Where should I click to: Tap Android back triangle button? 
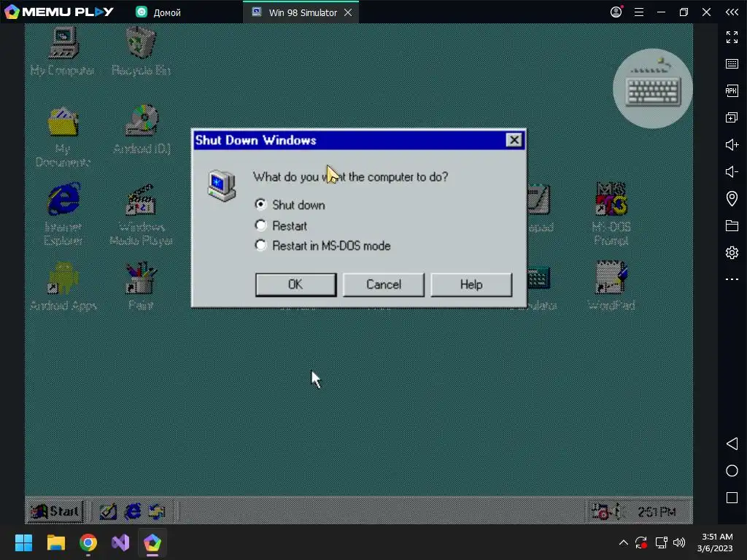(732, 444)
